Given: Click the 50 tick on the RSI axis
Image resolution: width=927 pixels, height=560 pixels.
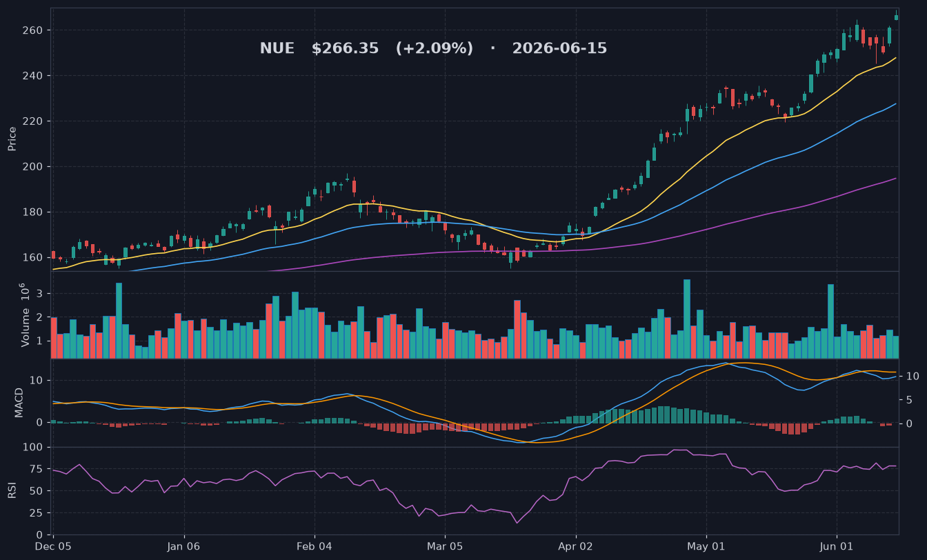Looking at the screenshot, I should coord(37,491).
